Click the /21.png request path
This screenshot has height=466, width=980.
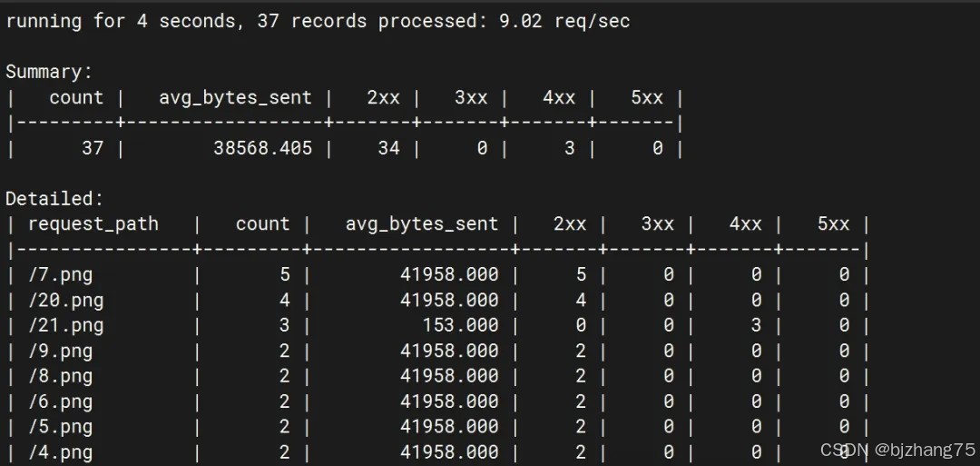(65, 325)
